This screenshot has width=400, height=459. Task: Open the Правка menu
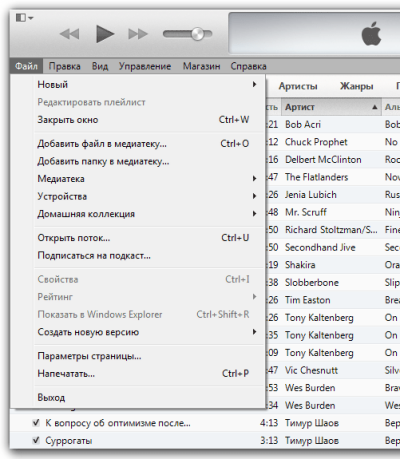point(65,66)
